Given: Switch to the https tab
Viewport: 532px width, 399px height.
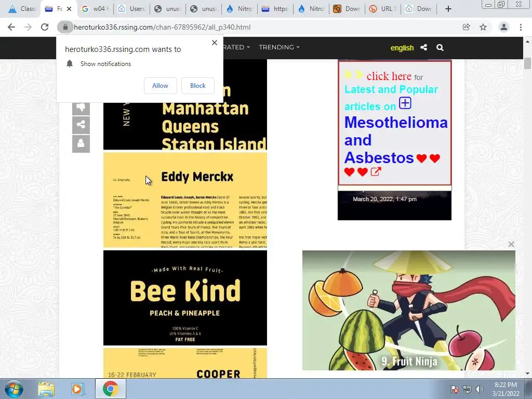Looking at the screenshot, I should coord(275,9).
